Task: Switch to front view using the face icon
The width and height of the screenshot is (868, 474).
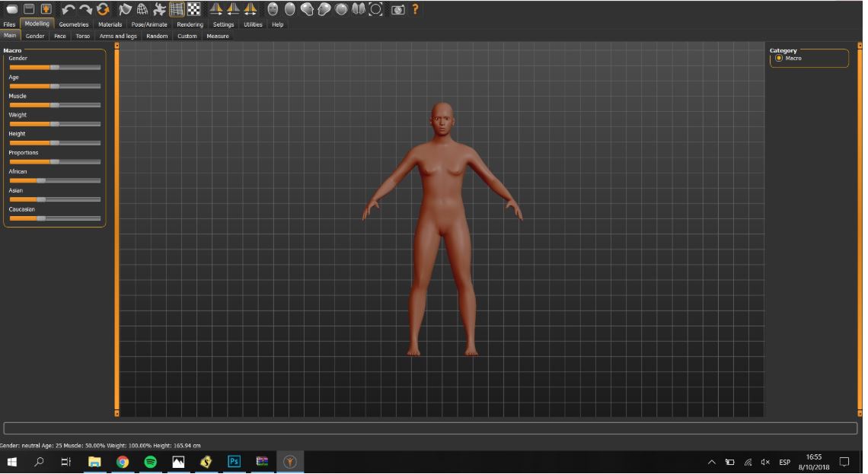Action: [273, 10]
